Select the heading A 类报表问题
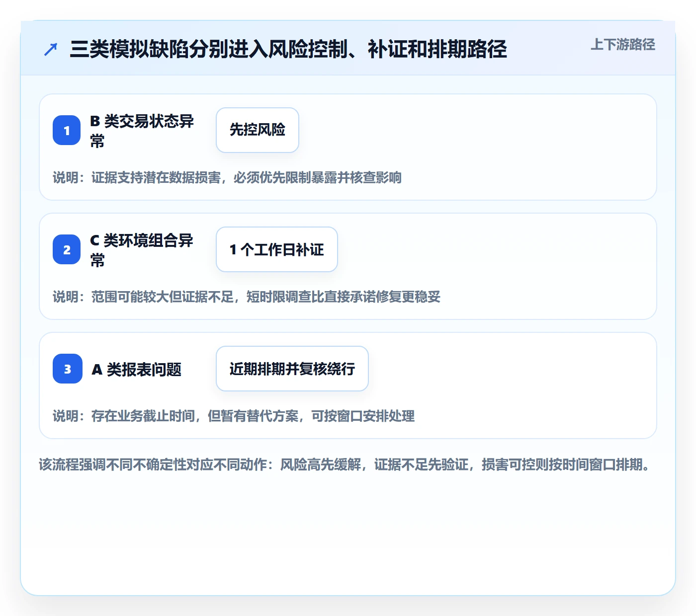The width and height of the screenshot is (696, 616). pos(137,369)
